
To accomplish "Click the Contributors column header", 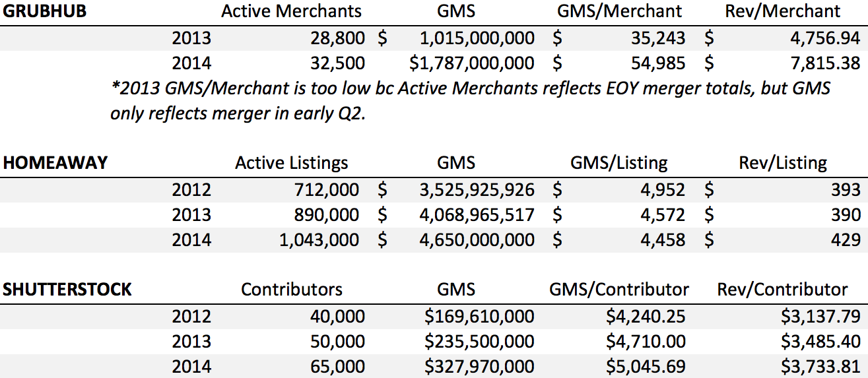I will 291,290.
